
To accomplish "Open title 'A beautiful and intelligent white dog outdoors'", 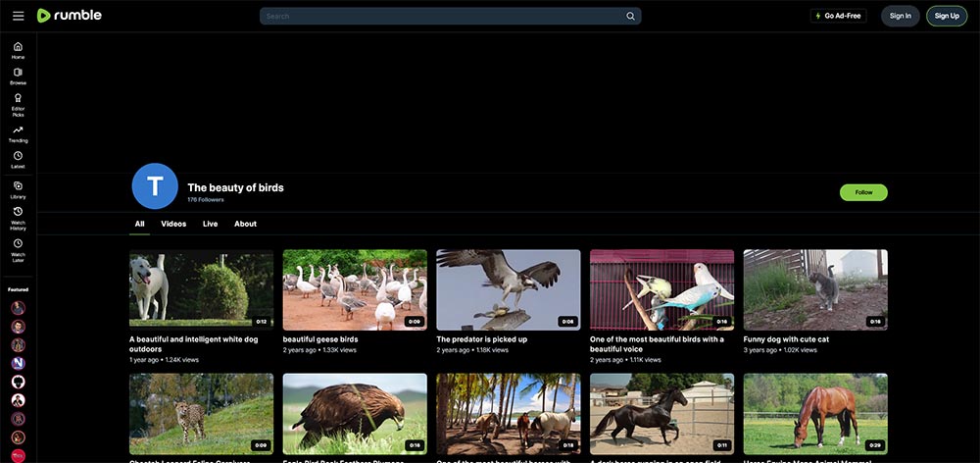I will (194, 344).
